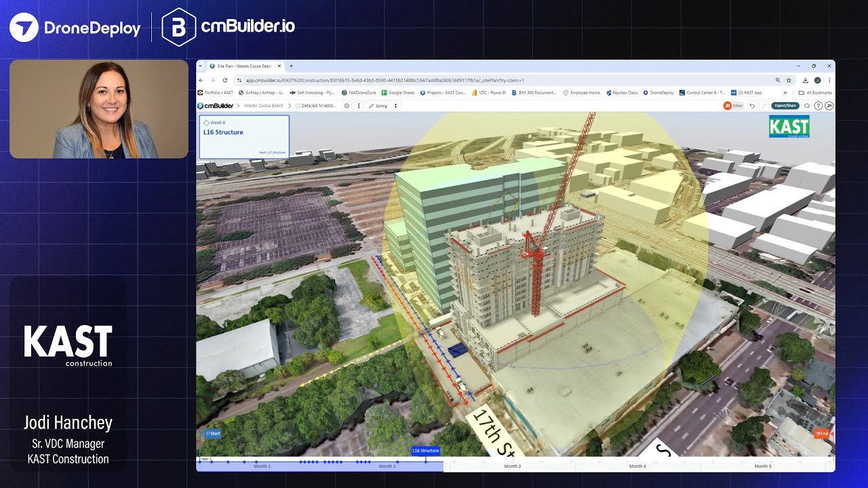This screenshot has width=868, height=488.
Task: Open the browser downloads icon
Action: click(x=805, y=80)
